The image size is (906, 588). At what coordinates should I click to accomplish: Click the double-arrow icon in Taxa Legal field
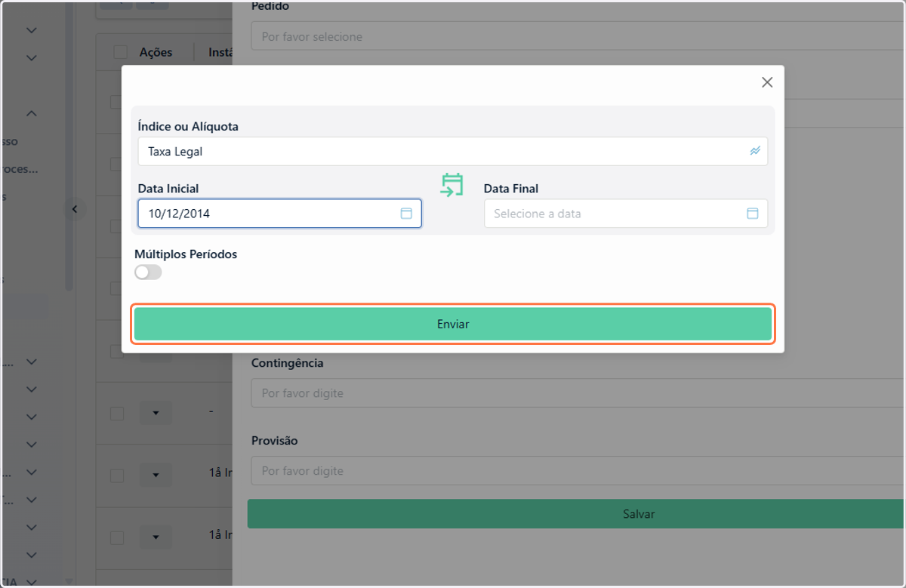point(755,151)
